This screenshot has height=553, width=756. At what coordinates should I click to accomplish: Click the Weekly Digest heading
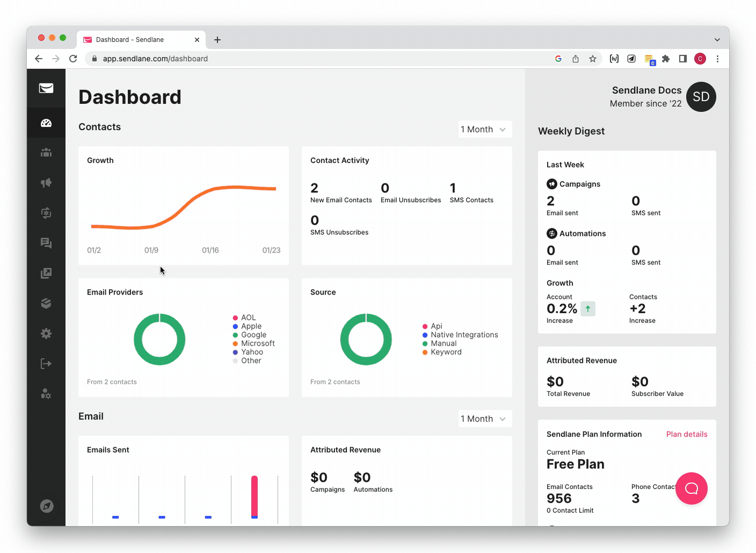pyautogui.click(x=571, y=131)
